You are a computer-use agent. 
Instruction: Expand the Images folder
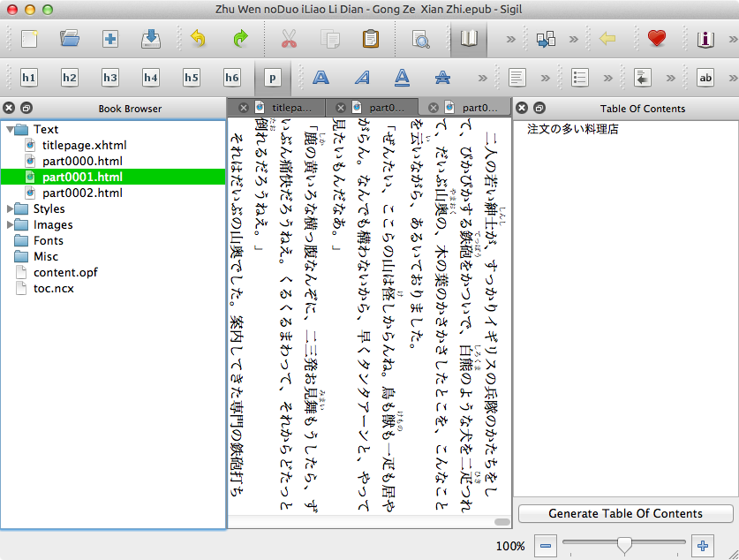click(x=11, y=225)
